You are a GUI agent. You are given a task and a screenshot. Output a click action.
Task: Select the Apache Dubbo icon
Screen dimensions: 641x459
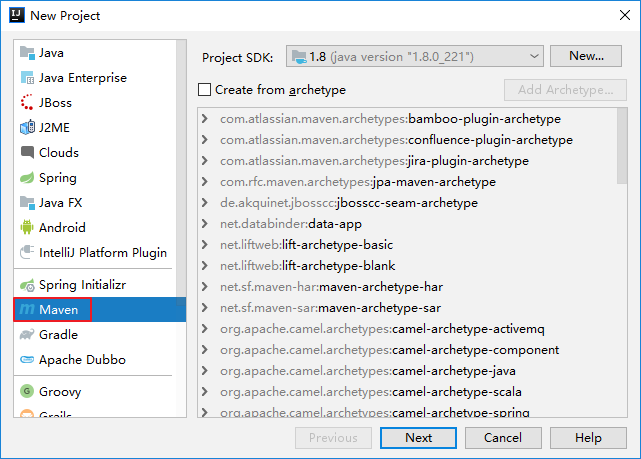[27, 360]
